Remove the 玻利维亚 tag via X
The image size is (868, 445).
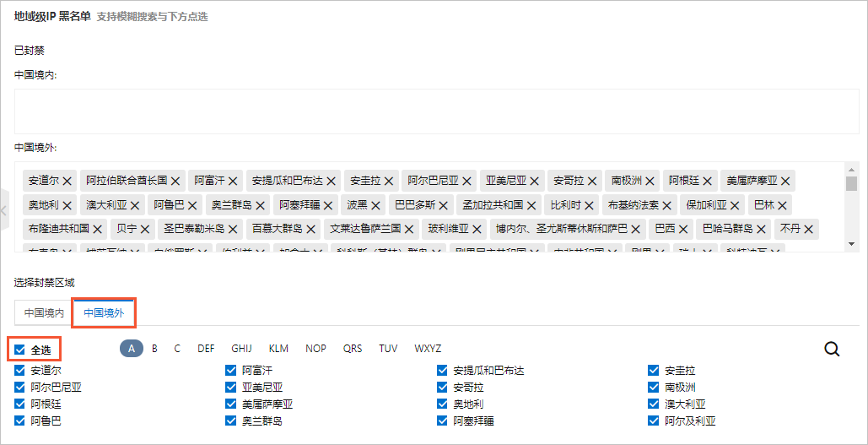click(x=477, y=229)
